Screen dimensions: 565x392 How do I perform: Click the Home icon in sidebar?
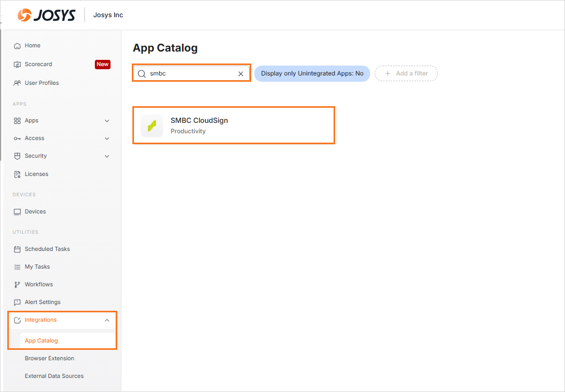[x=17, y=46]
